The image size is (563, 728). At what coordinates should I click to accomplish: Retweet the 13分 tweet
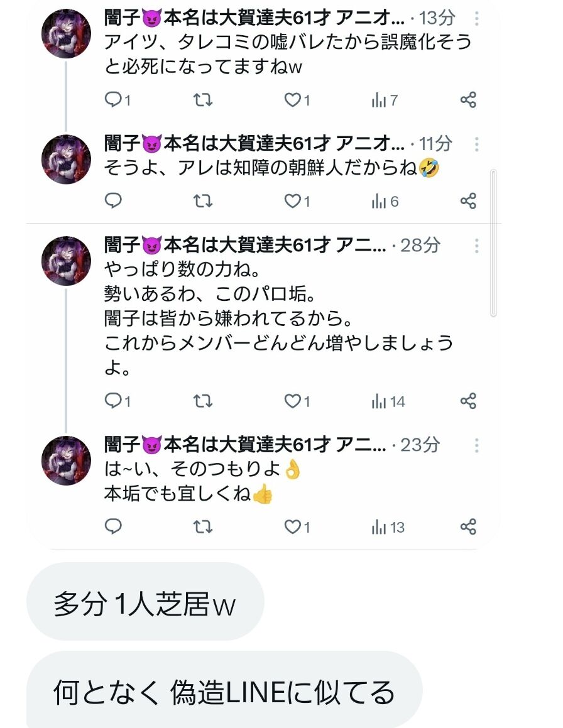[203, 100]
